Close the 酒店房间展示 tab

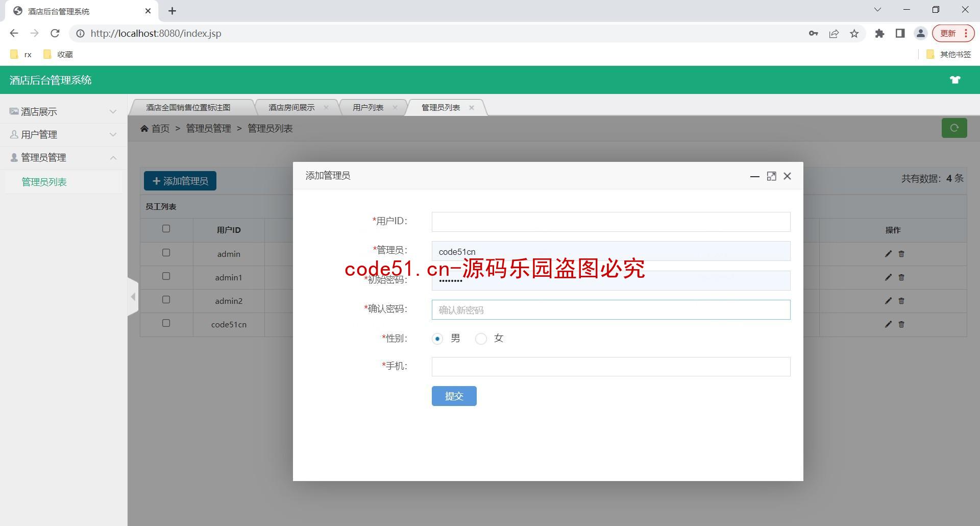click(326, 107)
